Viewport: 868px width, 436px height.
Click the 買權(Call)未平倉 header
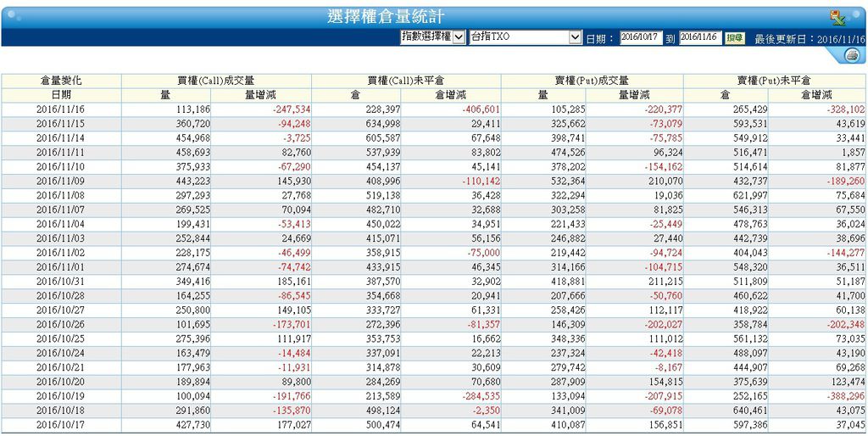(406, 81)
